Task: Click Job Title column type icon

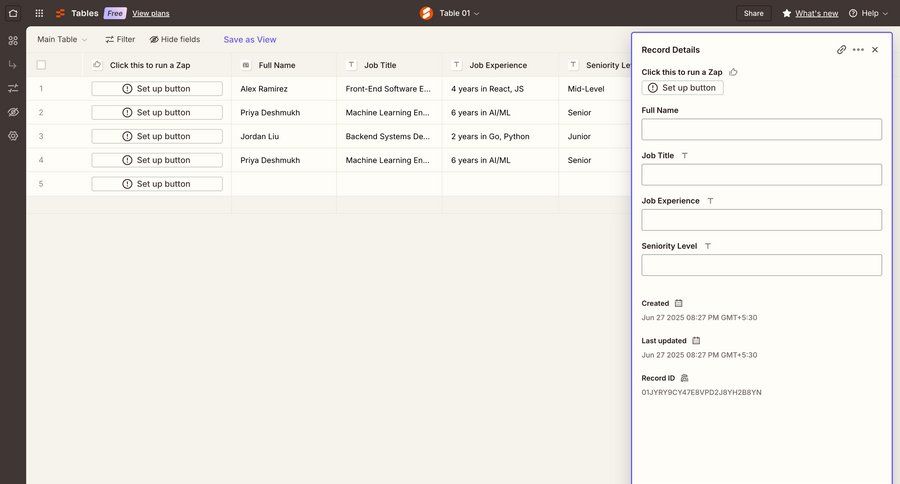Action: pos(351,65)
